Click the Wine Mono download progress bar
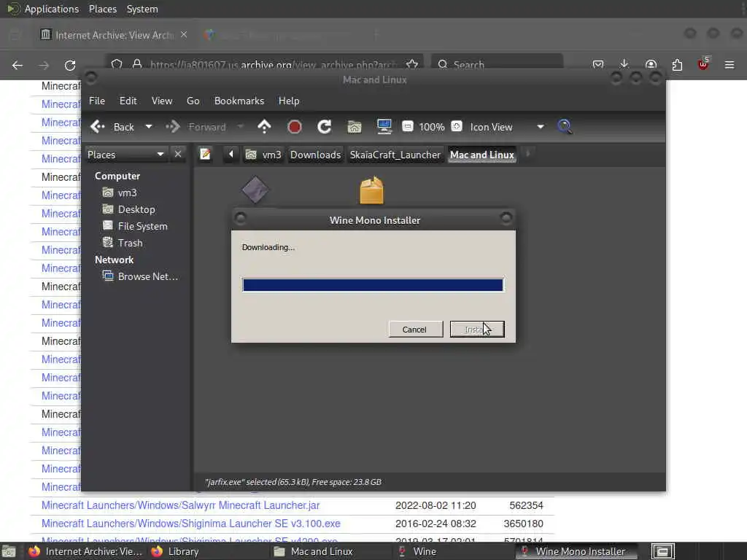 [373, 285]
